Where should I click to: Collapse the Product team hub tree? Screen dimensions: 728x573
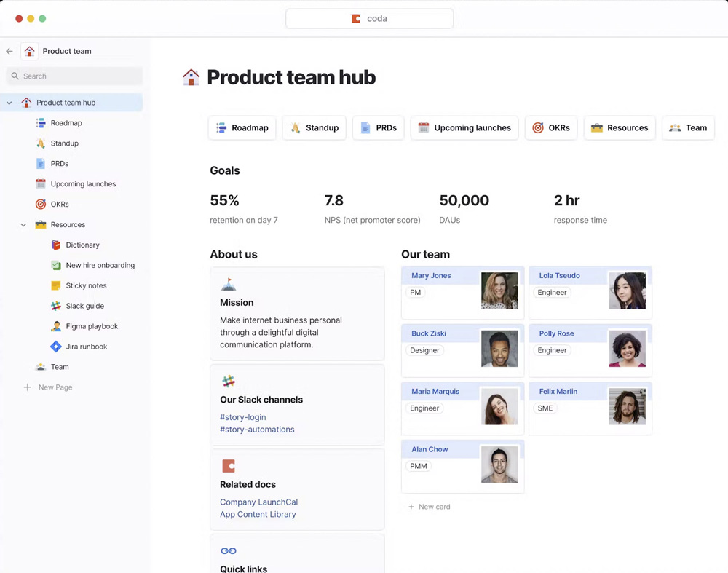coord(9,103)
